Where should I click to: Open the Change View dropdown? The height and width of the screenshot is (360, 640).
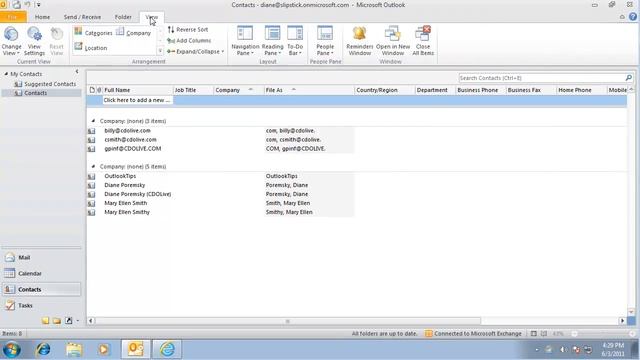coord(11,41)
